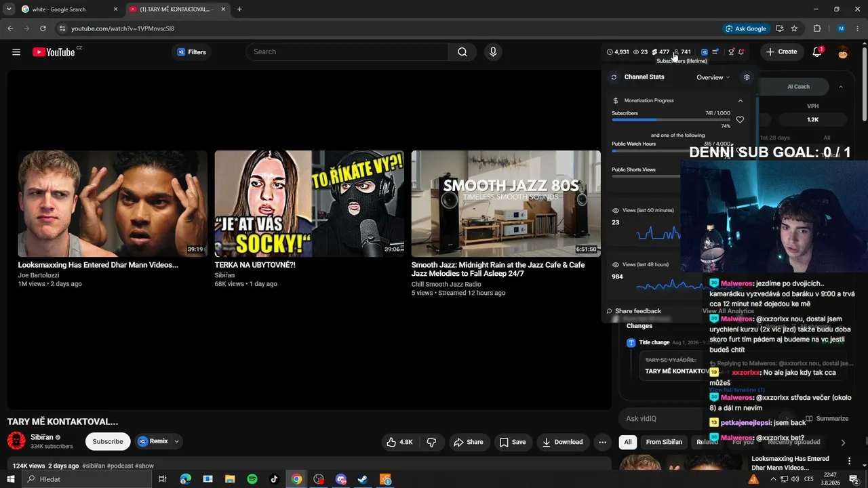
Task: Open Channel Stats settings gear
Action: [747, 77]
